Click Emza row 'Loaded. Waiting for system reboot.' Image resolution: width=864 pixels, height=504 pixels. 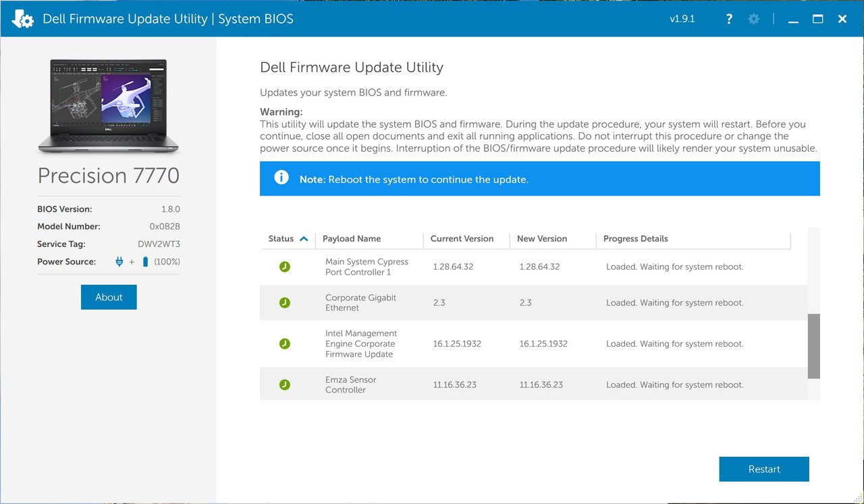(674, 385)
